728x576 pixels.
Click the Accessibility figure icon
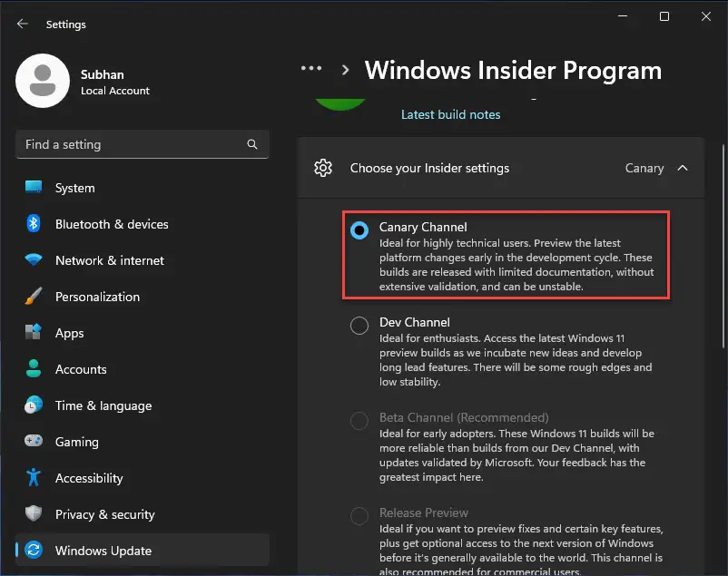34,477
